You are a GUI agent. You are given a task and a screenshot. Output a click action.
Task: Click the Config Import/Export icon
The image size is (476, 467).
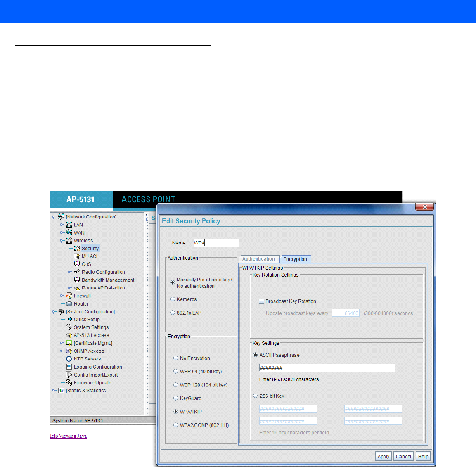[x=69, y=375]
